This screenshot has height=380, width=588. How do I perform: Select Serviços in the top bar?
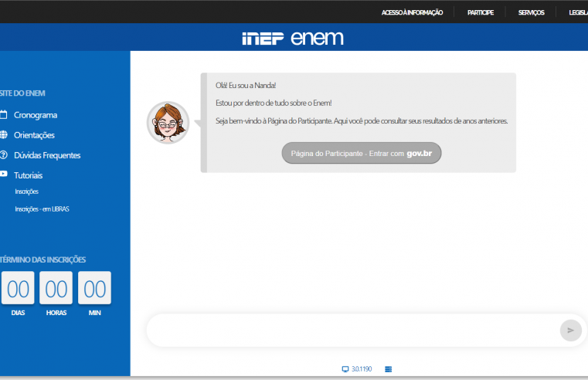(x=531, y=12)
